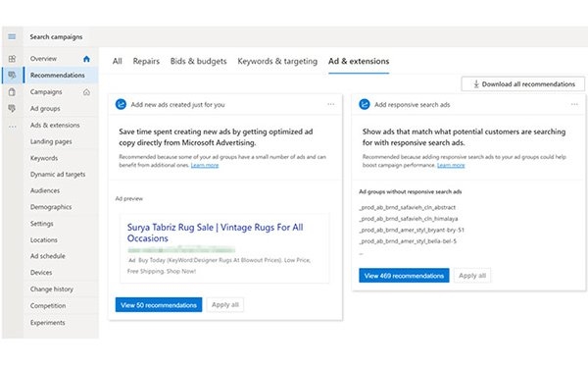
Task: Select the Ad & extensions tab
Action: pyautogui.click(x=359, y=61)
